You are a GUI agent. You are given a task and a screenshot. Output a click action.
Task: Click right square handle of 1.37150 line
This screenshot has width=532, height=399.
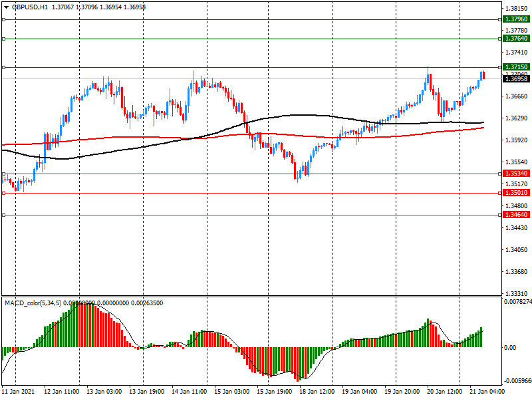point(499,67)
